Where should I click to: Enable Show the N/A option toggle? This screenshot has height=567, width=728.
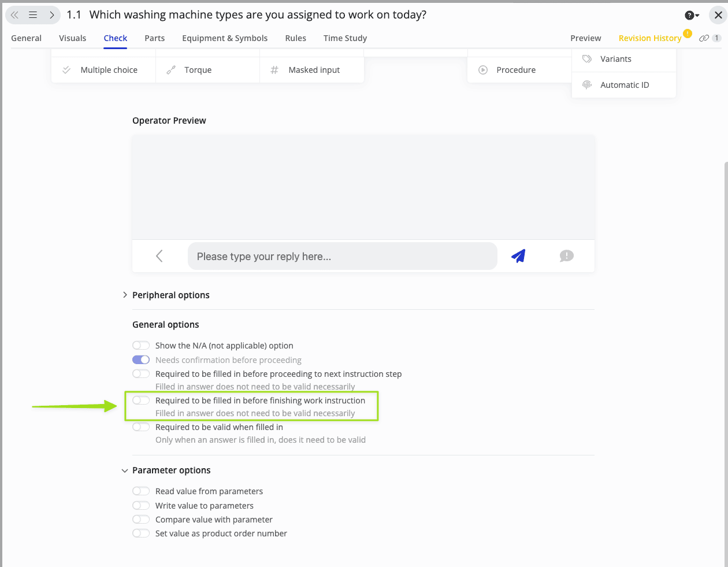(x=141, y=346)
